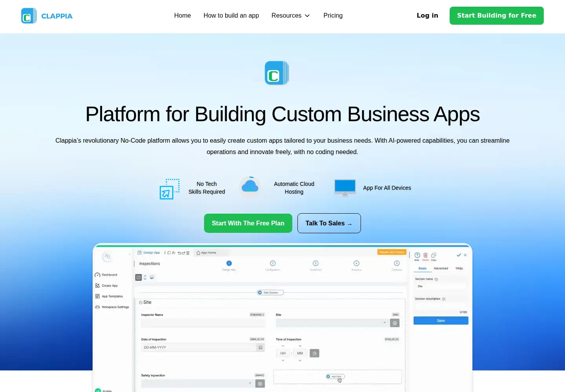This screenshot has height=392, width=565.
Task: Click the Add Section button
Action: click(270, 292)
